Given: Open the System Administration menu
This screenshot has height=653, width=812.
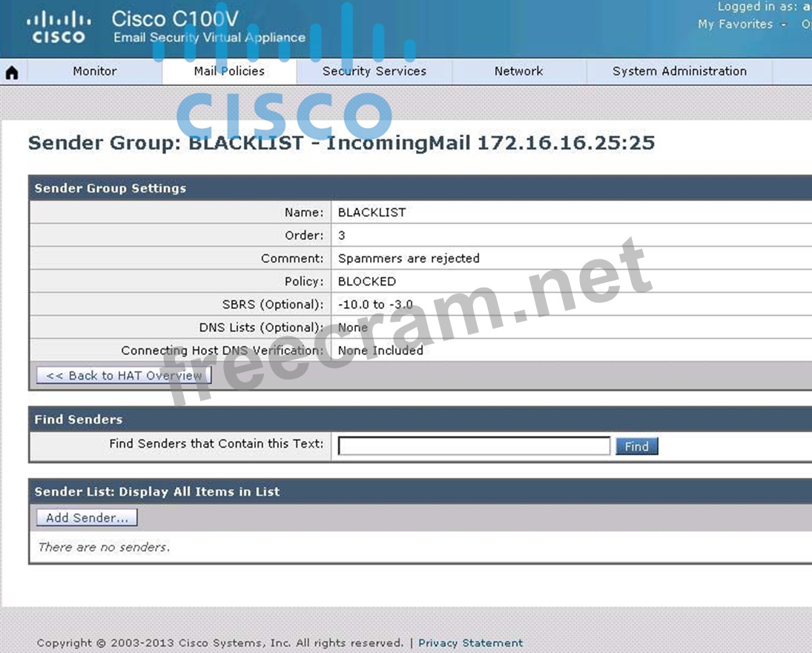Looking at the screenshot, I should (x=679, y=71).
